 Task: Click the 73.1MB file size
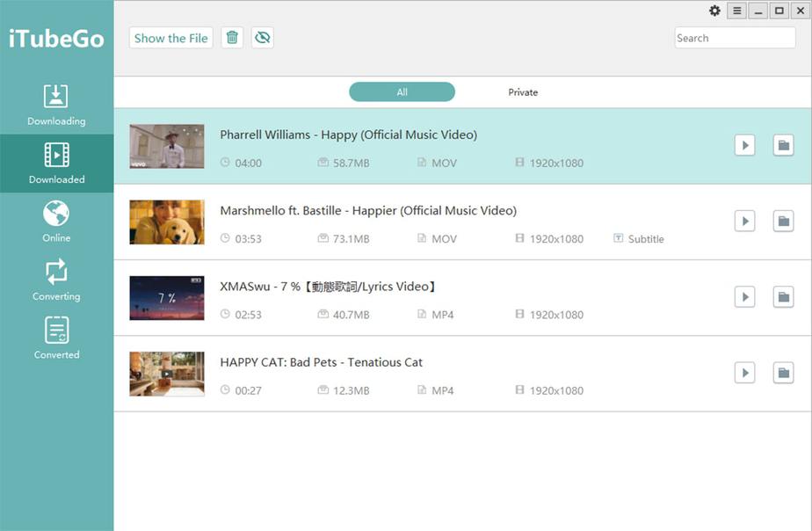tap(352, 239)
